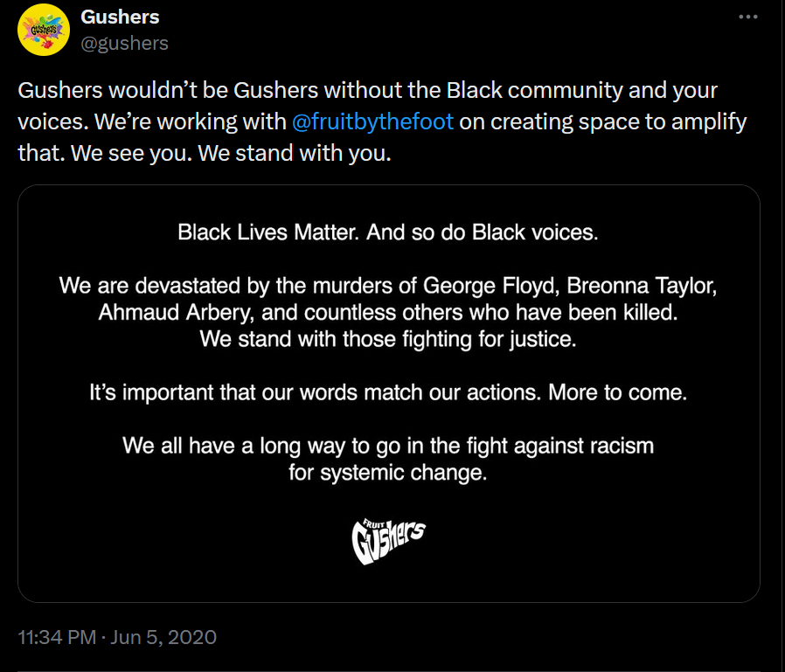Click the @gushers handle

(x=124, y=43)
